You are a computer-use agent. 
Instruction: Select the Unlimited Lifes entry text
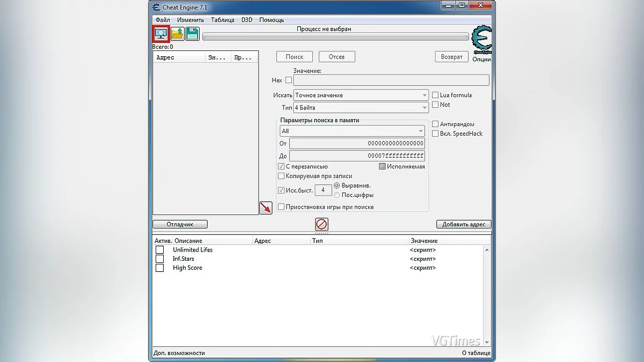point(193,250)
